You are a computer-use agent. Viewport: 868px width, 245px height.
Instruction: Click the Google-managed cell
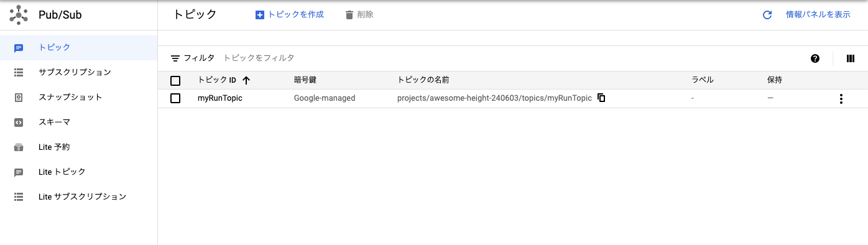[325, 98]
